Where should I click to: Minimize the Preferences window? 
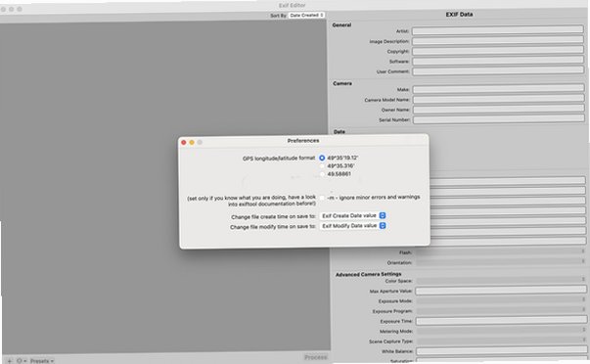tap(192, 142)
